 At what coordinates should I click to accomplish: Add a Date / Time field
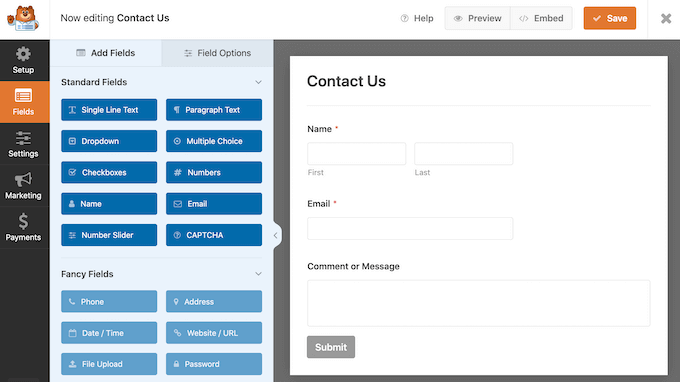(x=109, y=333)
